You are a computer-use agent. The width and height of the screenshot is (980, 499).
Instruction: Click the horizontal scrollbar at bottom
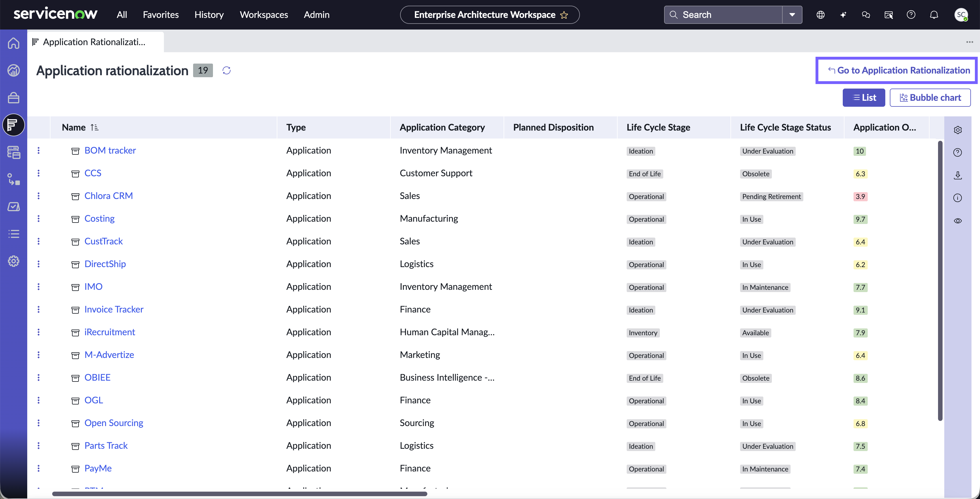(240, 494)
